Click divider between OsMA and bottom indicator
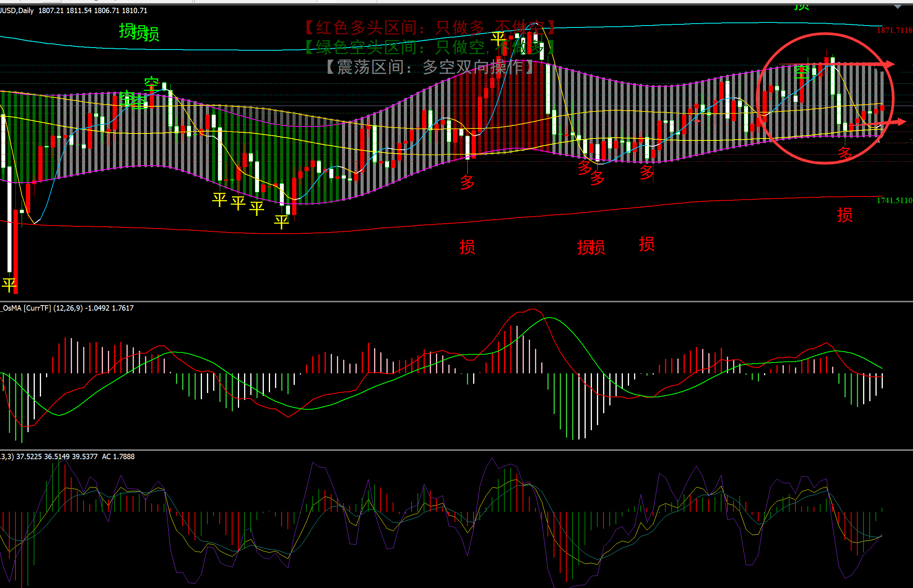This screenshot has height=588, width=913. pyautogui.click(x=456, y=450)
